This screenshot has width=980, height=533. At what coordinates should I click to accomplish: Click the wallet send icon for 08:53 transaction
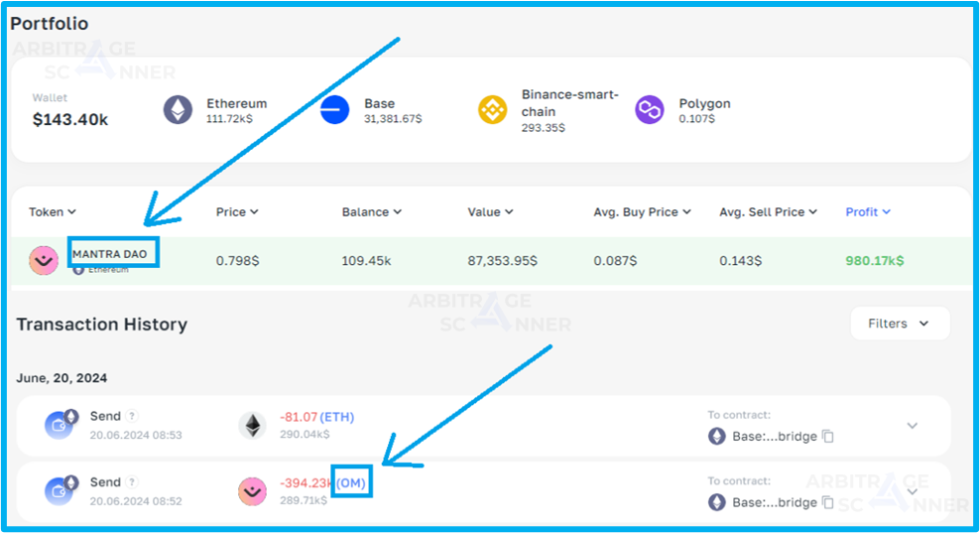click(61, 425)
